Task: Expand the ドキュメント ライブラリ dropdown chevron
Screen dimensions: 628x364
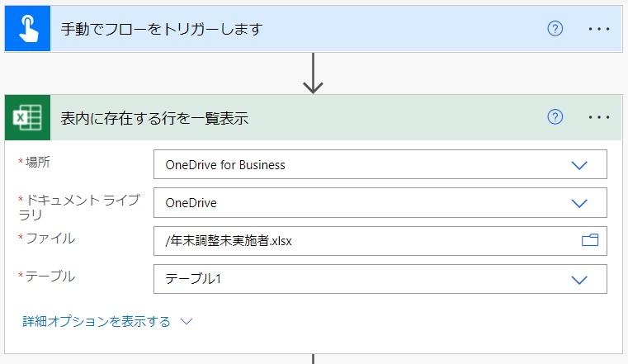Action: (x=579, y=203)
